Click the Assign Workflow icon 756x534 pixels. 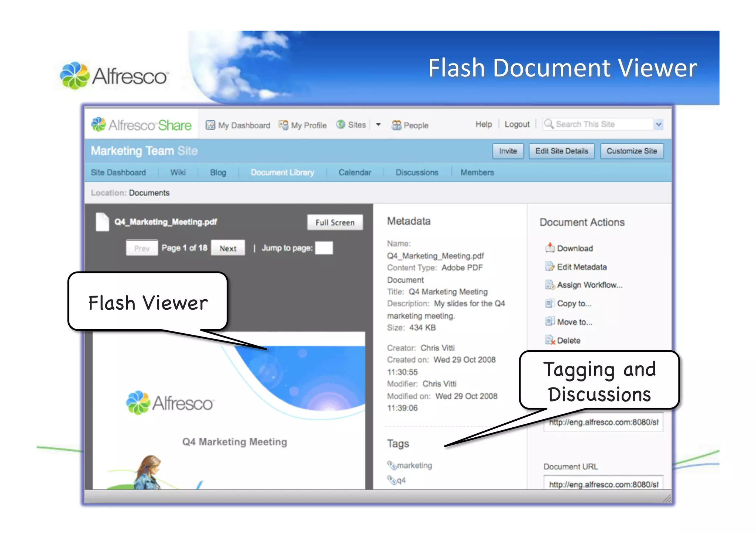[x=550, y=285]
